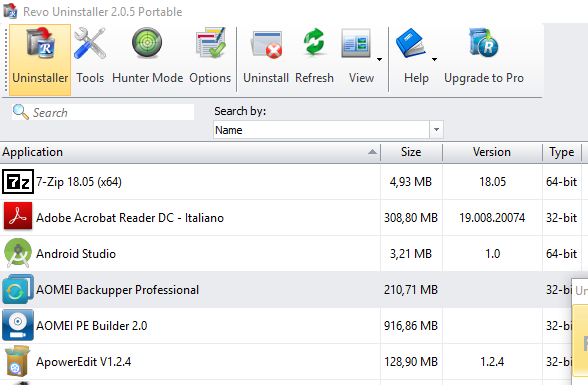Click the 18.05 version cell
This screenshot has height=385, width=588.
point(492,182)
